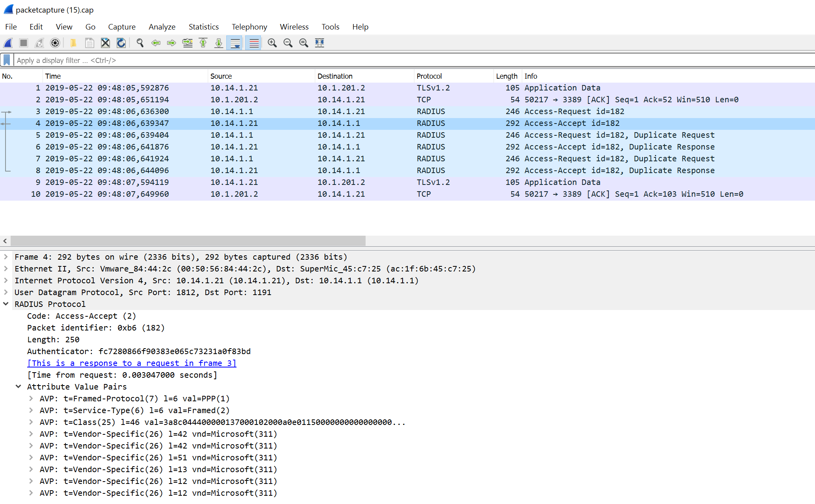Go to the first packet
This screenshot has height=504, width=815.
point(203,43)
